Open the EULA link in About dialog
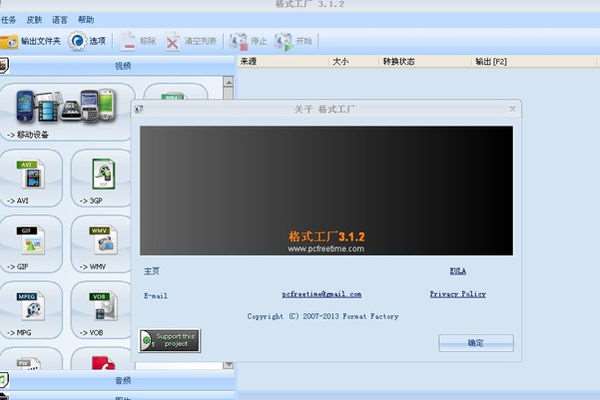The width and height of the screenshot is (600, 400). click(458, 271)
